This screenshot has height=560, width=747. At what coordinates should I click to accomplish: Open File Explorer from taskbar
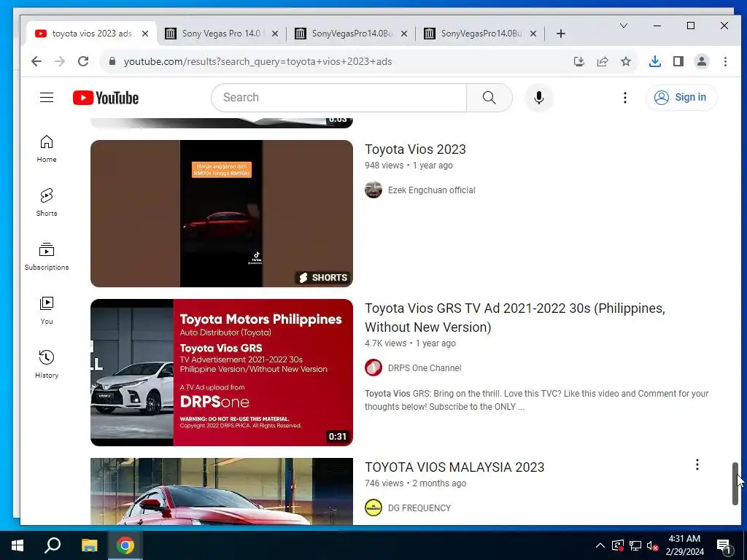coord(89,545)
